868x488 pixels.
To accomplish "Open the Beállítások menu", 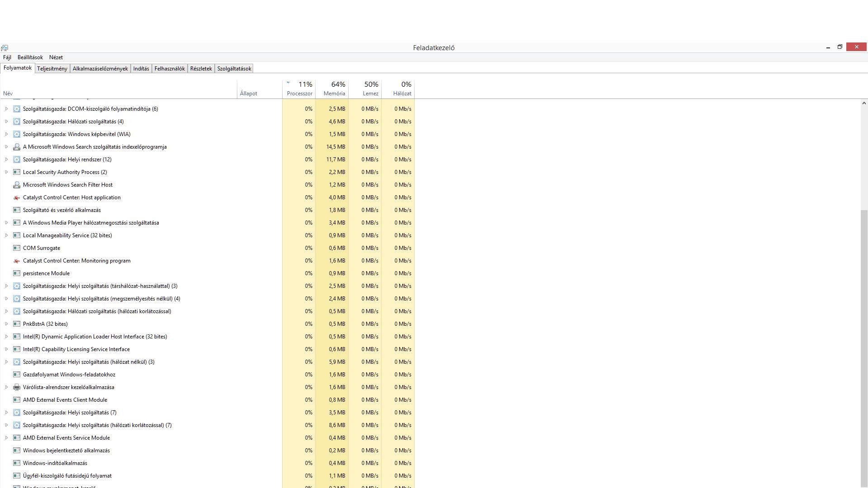I will [x=30, y=57].
